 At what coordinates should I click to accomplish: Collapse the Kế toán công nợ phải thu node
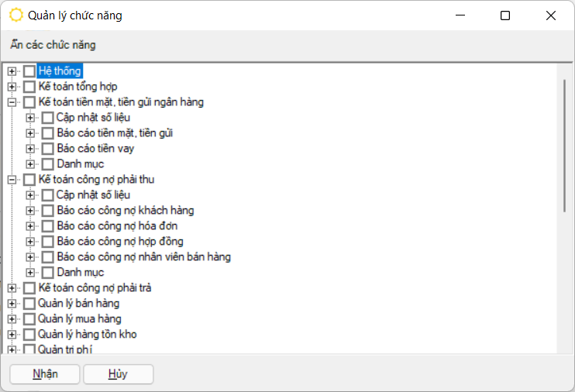click(12, 180)
